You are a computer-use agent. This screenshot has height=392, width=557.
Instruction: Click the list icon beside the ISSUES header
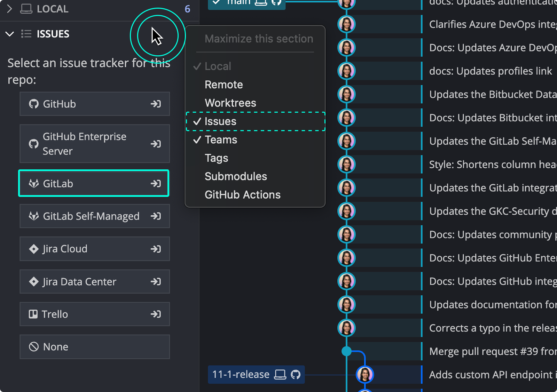click(x=26, y=34)
